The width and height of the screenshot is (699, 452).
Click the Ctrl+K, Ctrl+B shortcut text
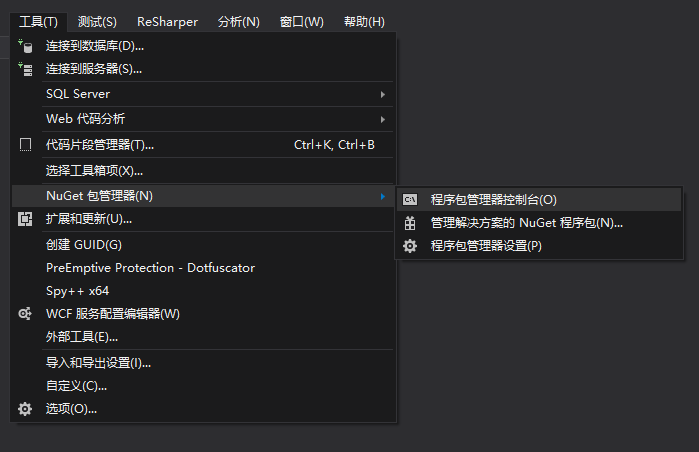334,145
